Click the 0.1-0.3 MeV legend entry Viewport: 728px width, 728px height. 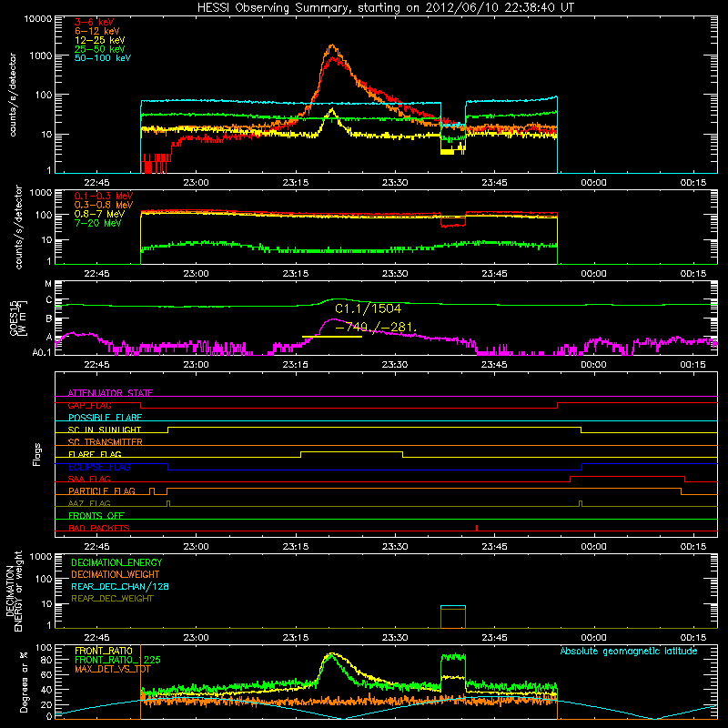tap(104, 196)
